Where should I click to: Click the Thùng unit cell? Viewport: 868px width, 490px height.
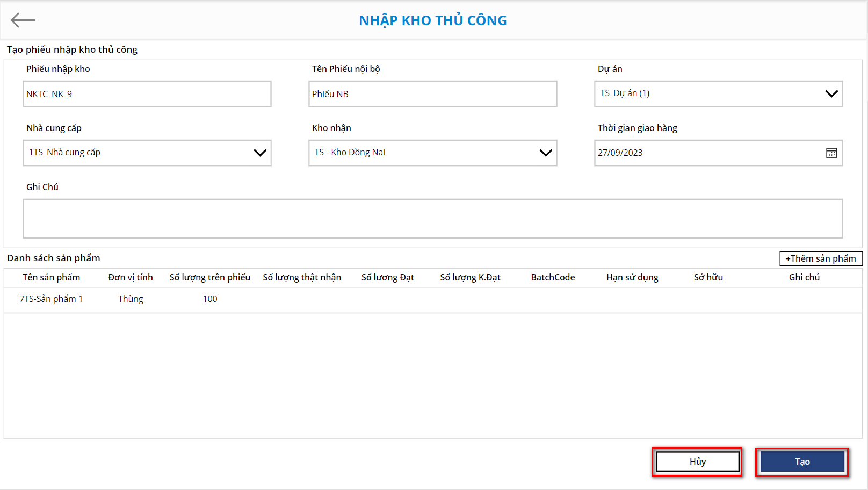131,299
